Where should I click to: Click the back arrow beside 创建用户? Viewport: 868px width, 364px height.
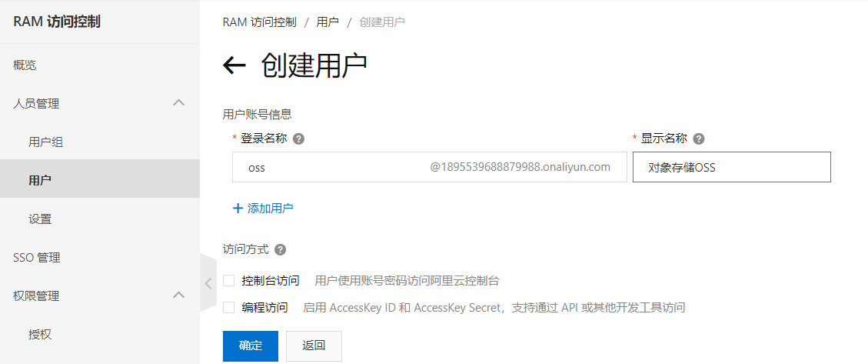(234, 65)
